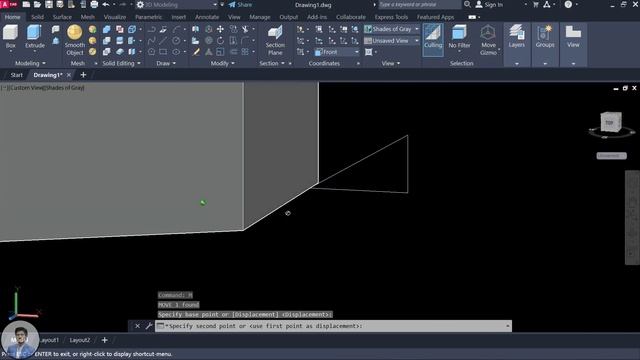Viewport: 640px width, 360px height.
Task: Toggle the Culling selection button
Action: pyautogui.click(x=433, y=40)
